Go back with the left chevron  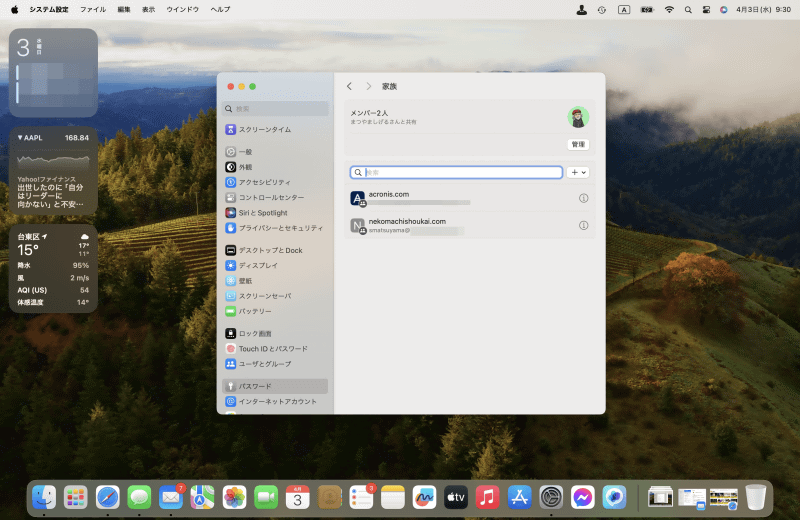(x=349, y=86)
